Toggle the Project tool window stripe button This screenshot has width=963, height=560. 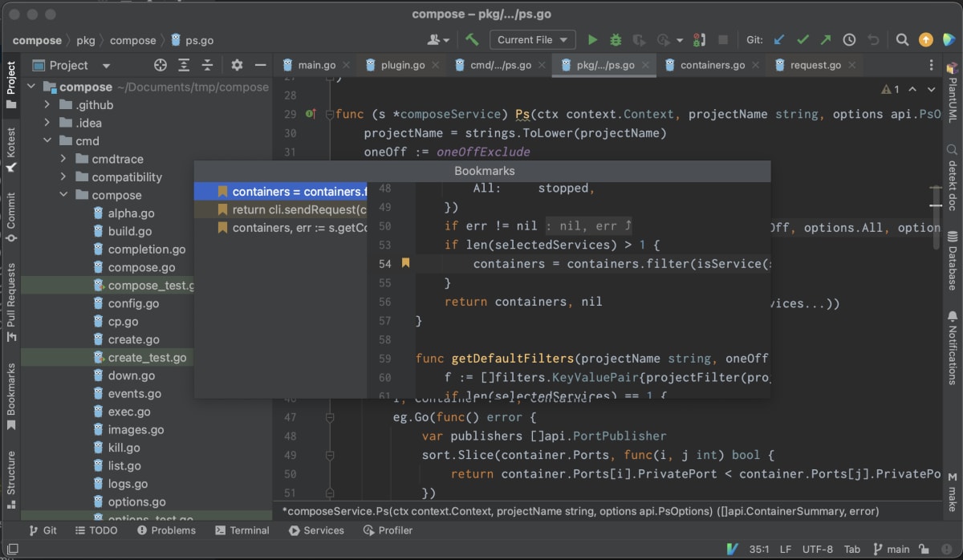11,85
